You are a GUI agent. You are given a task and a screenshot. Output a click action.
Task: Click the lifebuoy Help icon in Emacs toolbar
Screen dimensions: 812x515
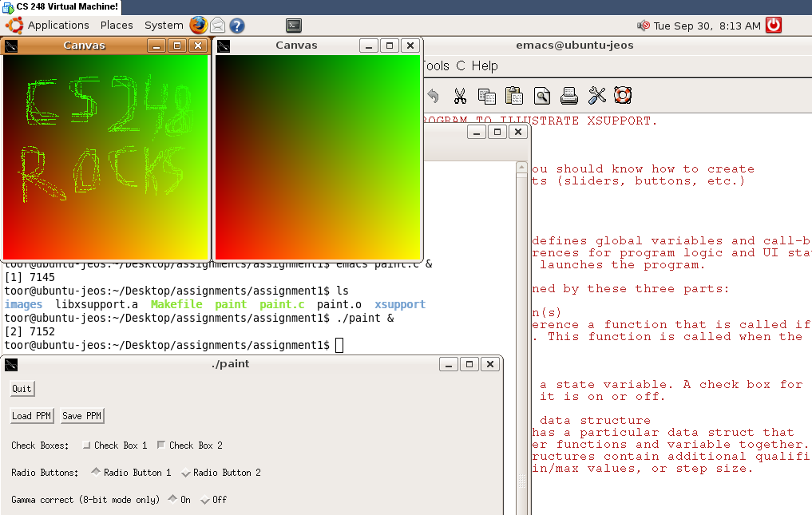point(623,96)
